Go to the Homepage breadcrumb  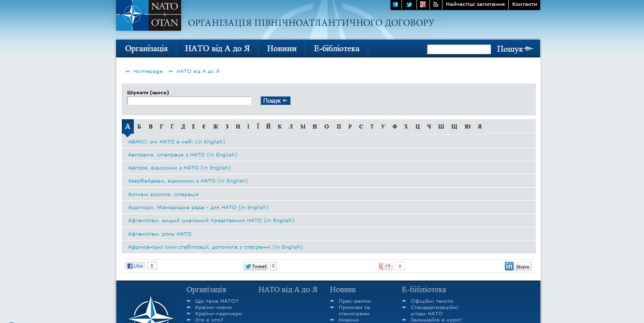[x=148, y=71]
